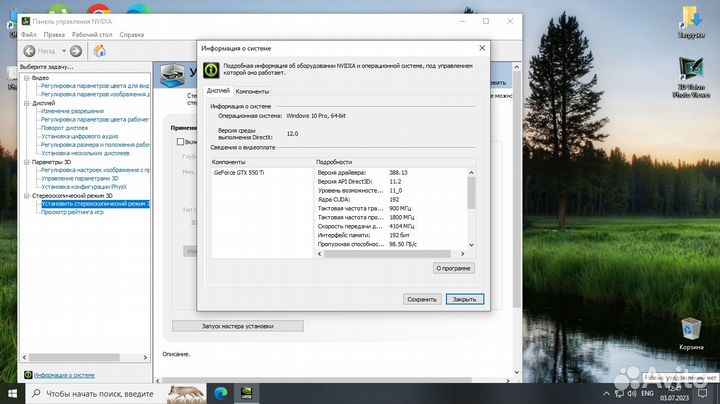Open the Рабочий стол menu
The image size is (720, 404).
pos(92,34)
